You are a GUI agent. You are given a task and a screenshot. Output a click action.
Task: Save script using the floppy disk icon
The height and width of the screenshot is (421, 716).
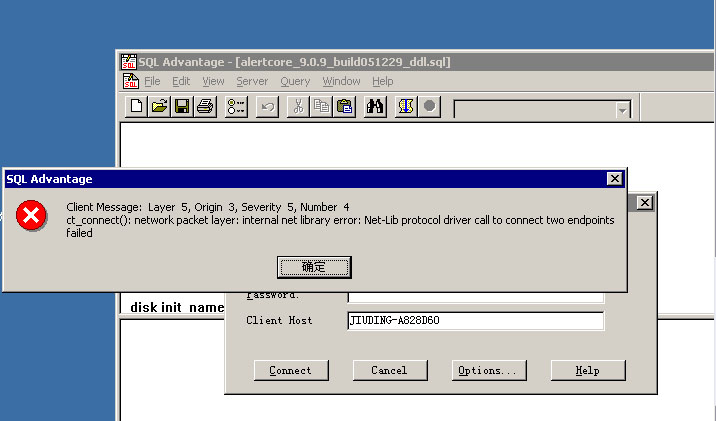tap(182, 107)
